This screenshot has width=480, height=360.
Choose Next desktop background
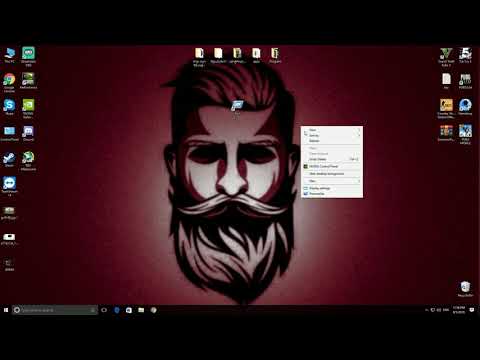(332, 174)
